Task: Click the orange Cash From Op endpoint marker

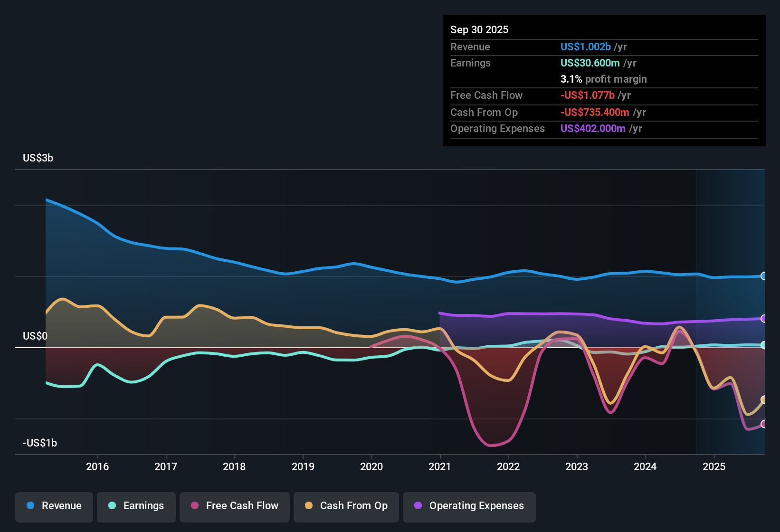Action: click(x=763, y=400)
